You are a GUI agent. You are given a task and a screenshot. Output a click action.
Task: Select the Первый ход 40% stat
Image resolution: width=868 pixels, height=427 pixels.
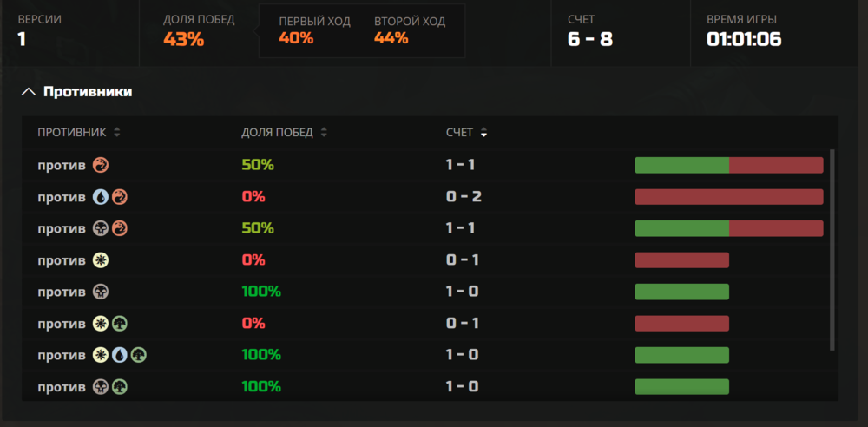click(296, 37)
